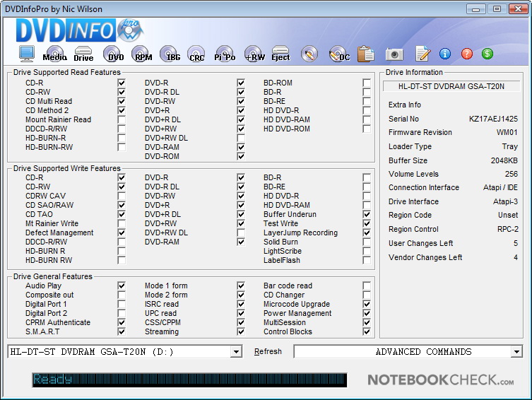Click the Region Control value RPC-2
Screen dimensions: 532x400
tap(507, 229)
